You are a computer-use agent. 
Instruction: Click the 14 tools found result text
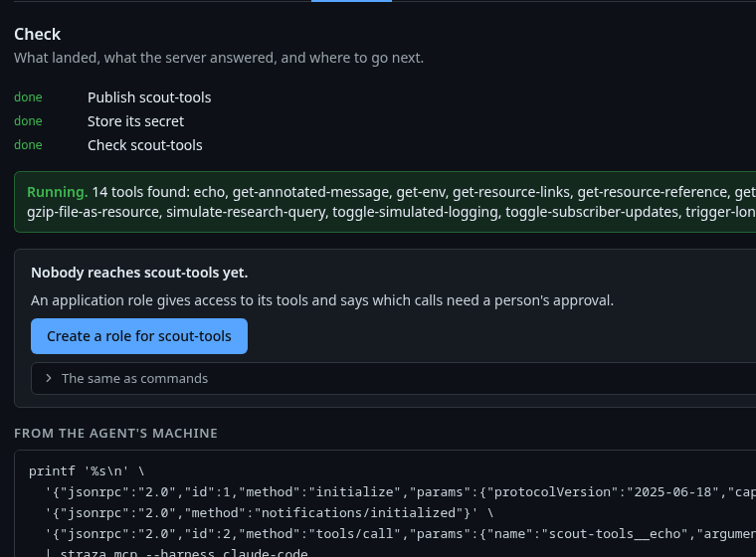[391, 202]
